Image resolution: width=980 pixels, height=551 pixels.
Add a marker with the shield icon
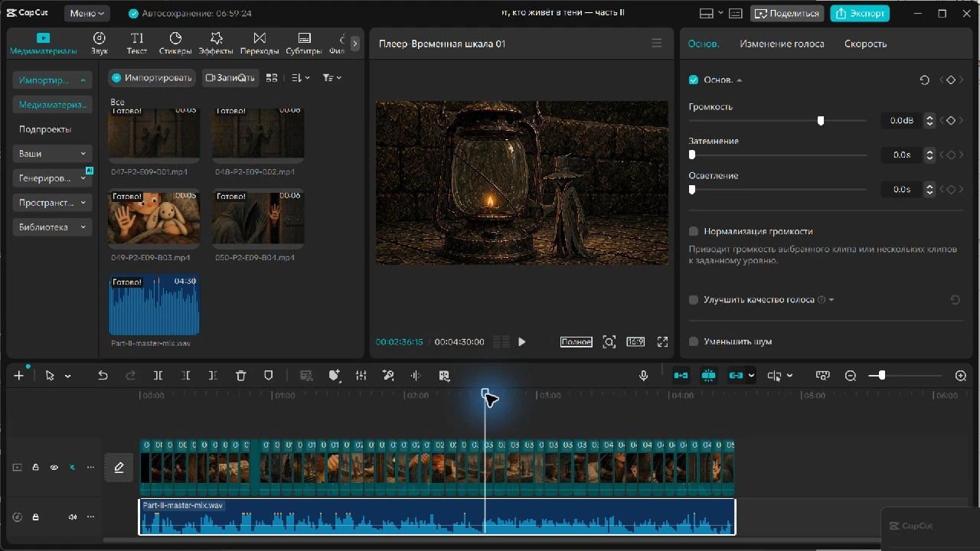click(x=269, y=376)
